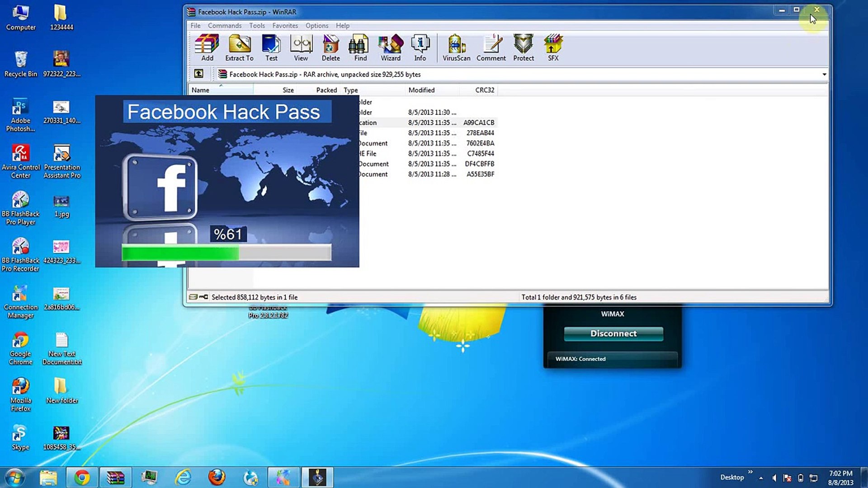Screen dimensions: 868x488
Task: Open Skype desktop shortcut
Action: coord(20,437)
